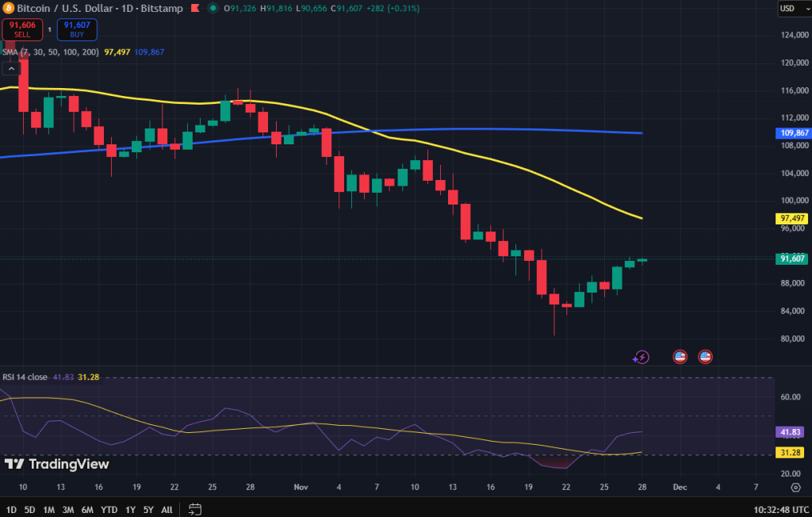Screen dimensions: 812x517
Task: Click the second US flag economic event icon
Action: 705,356
